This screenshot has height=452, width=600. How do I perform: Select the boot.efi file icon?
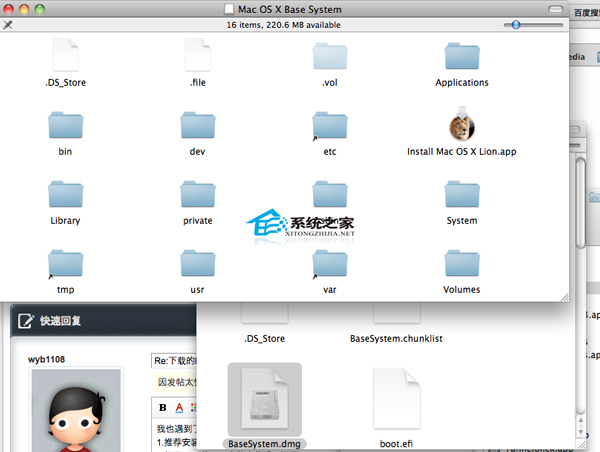click(x=396, y=398)
